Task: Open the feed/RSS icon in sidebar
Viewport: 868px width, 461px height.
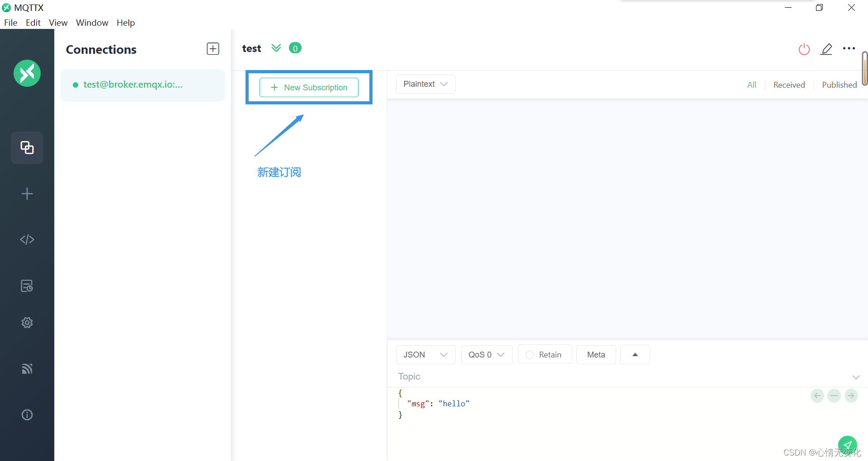Action: [x=27, y=369]
